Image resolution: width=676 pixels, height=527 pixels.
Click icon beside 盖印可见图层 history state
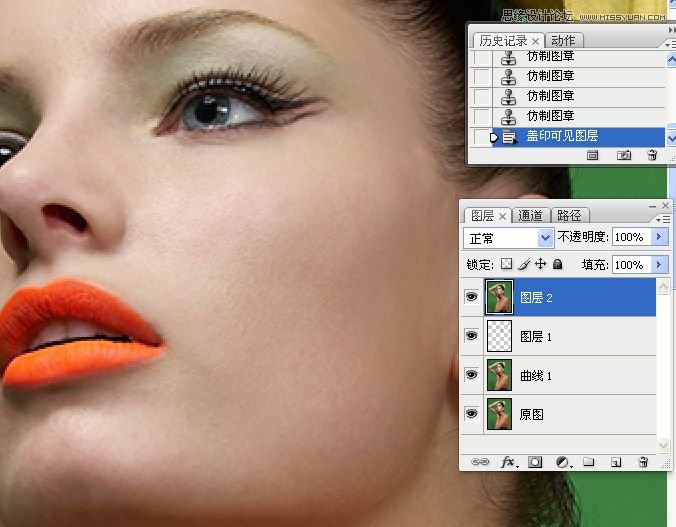click(x=509, y=137)
